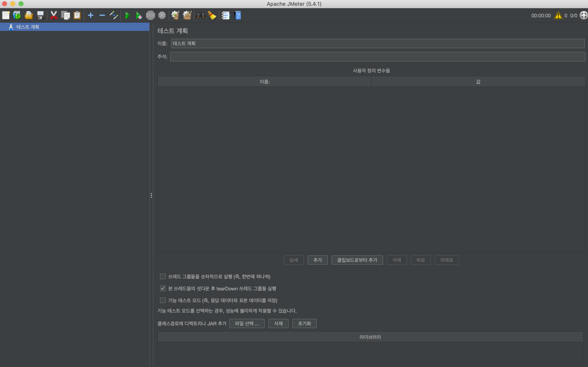Open the Function Helper list icon
Image resolution: width=588 pixels, height=367 pixels.
point(226,15)
